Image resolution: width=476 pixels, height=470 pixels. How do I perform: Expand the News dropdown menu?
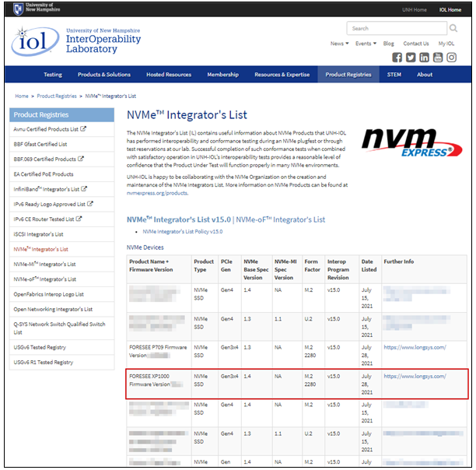(339, 44)
